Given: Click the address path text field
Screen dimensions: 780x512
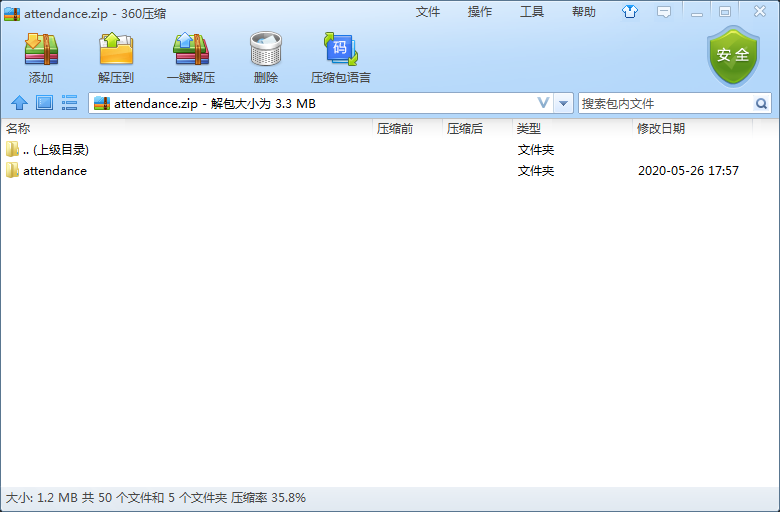Looking at the screenshot, I should [323, 103].
